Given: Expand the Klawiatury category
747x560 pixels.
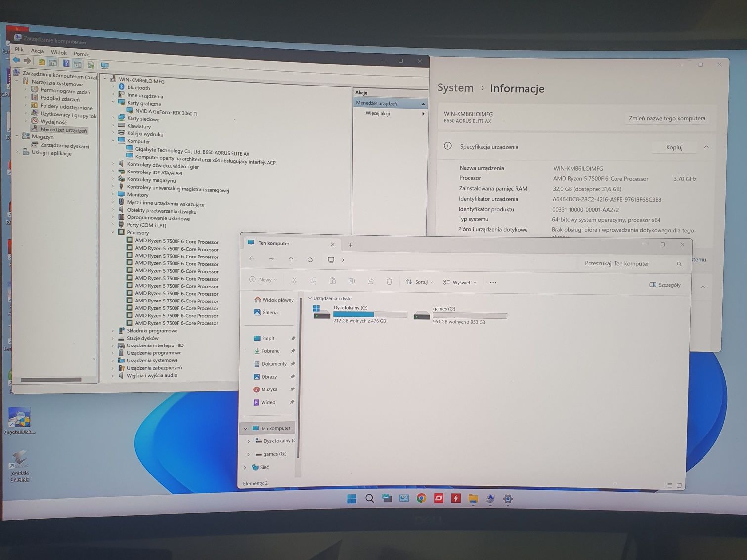Looking at the screenshot, I should coord(113,126).
